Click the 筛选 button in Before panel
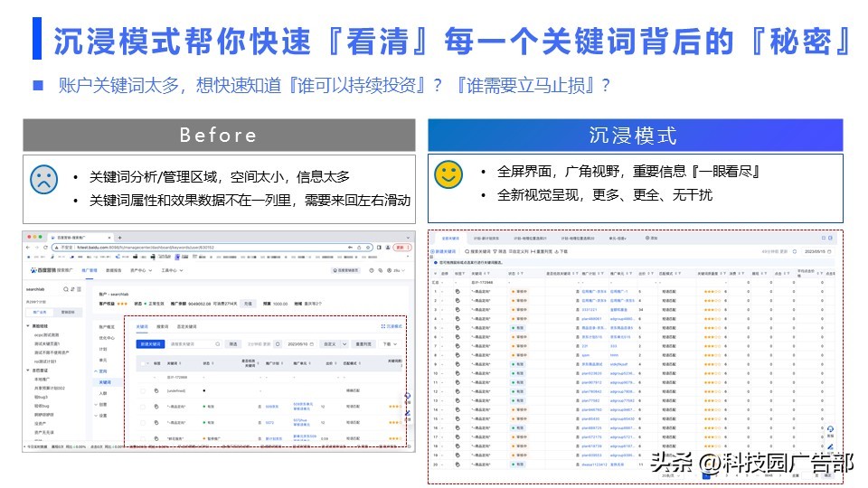The height and width of the screenshot is (488, 868). pyautogui.click(x=233, y=343)
